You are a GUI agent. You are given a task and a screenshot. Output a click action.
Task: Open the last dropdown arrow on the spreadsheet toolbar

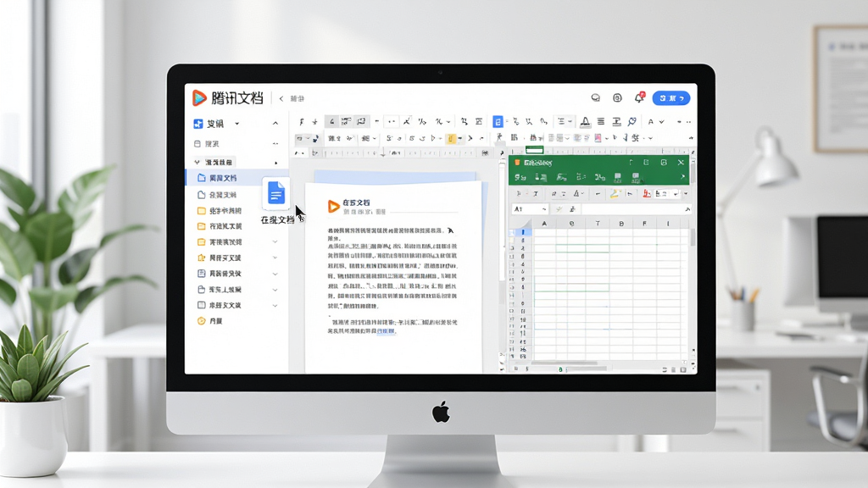(x=685, y=194)
